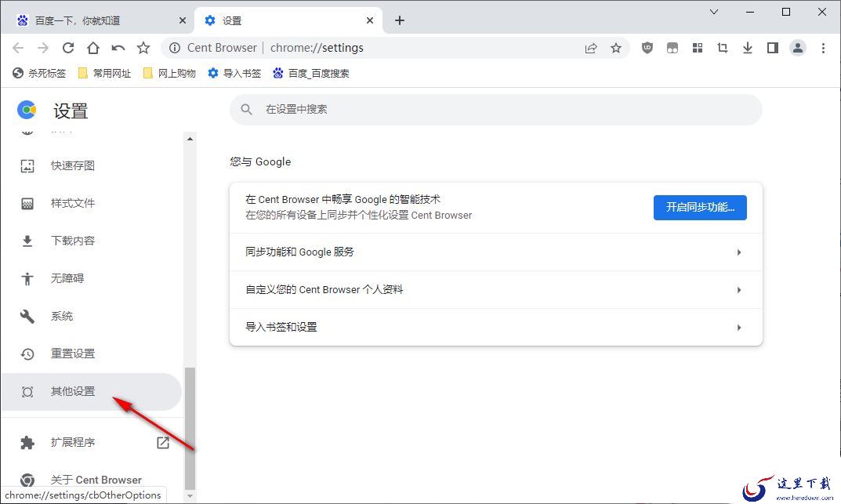The image size is (841, 504).
Task: Click the 杀死标签 bookmark
Action: point(39,74)
